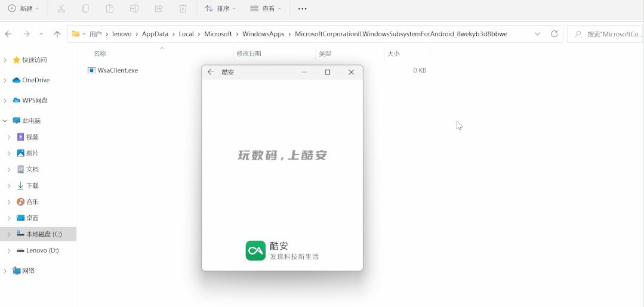Expand 网络 tree node

point(5,271)
